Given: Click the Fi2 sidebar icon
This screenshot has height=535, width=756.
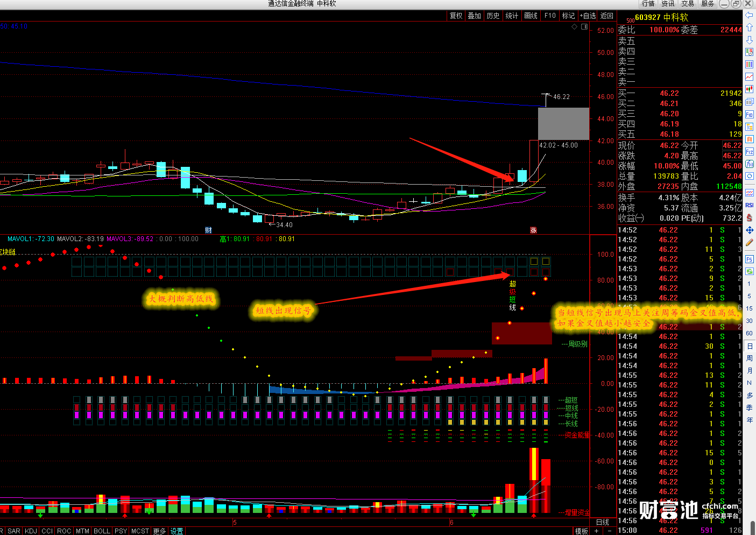Looking at the screenshot, I should (x=749, y=152).
